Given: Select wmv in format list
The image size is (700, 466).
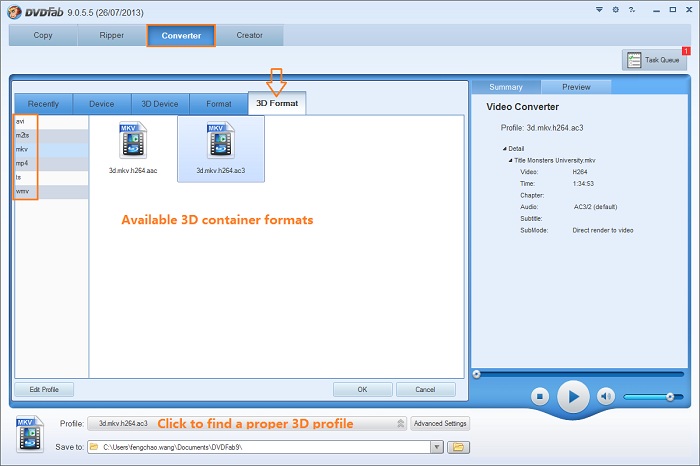Looking at the screenshot, I should click(52, 191).
